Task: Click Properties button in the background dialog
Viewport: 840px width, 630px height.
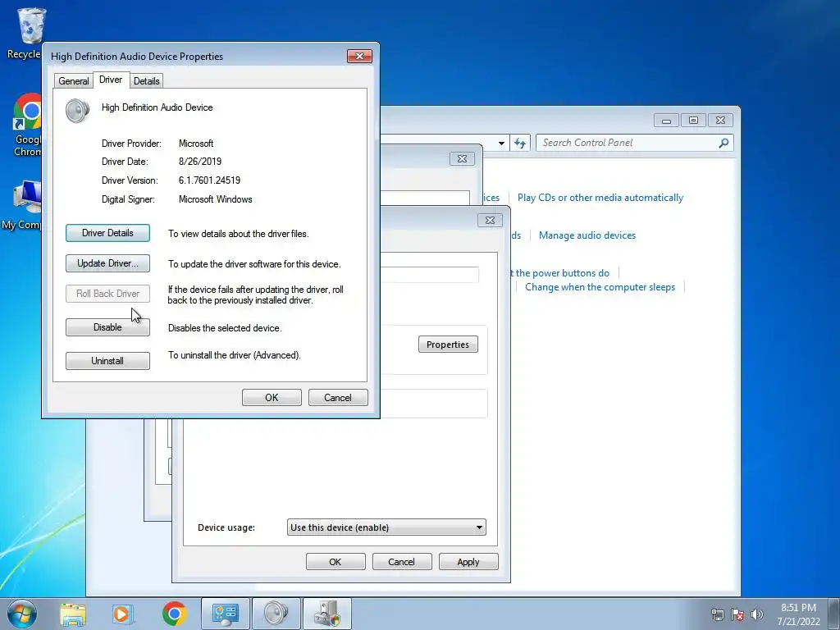Action: coord(448,345)
